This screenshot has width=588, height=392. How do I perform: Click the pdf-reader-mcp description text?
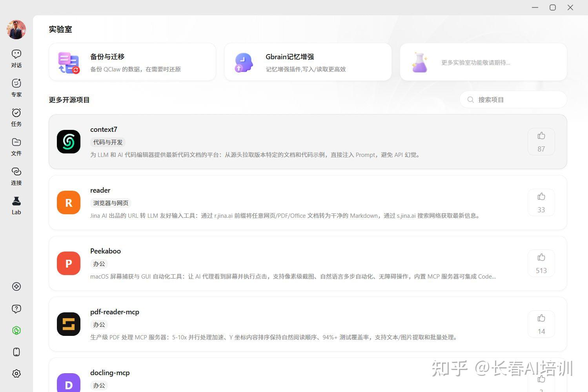(274, 337)
